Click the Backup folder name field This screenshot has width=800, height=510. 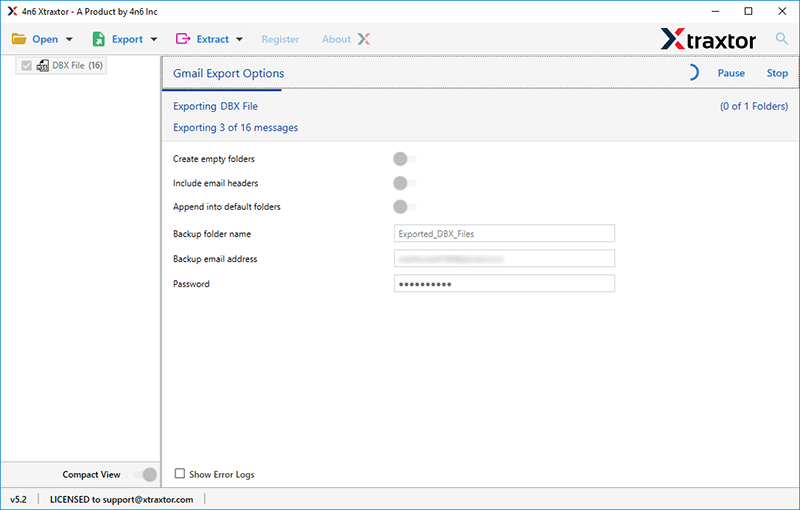click(x=504, y=234)
